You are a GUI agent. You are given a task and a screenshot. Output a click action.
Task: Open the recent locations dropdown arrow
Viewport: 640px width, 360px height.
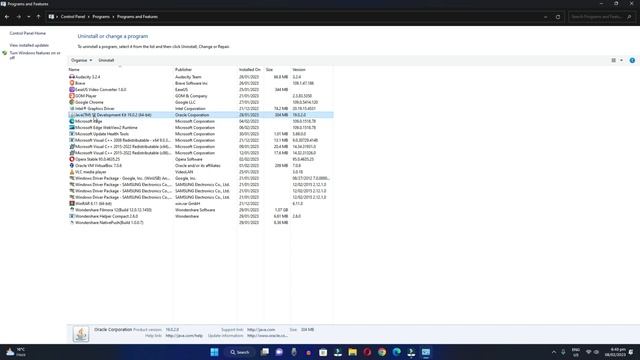coord(29,17)
